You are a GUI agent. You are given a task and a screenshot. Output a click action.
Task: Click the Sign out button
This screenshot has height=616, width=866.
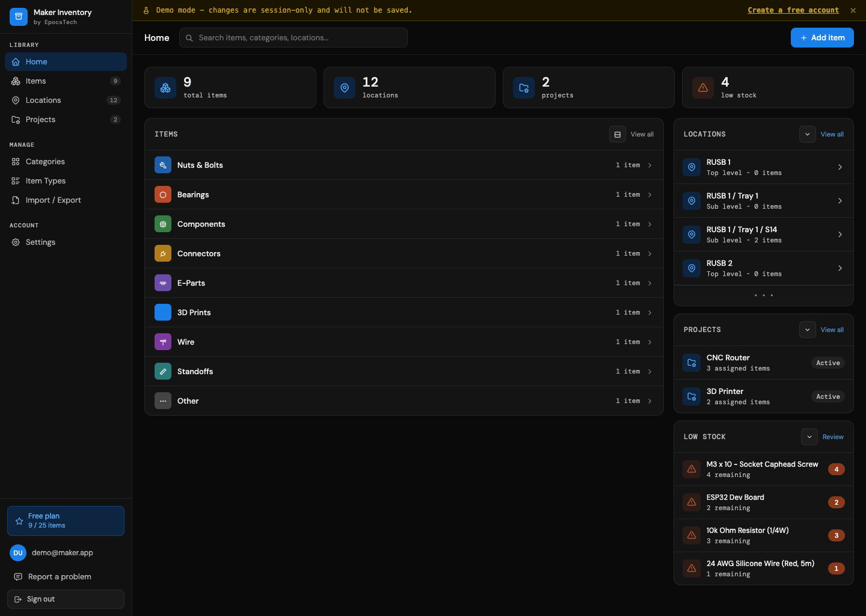pos(66,599)
